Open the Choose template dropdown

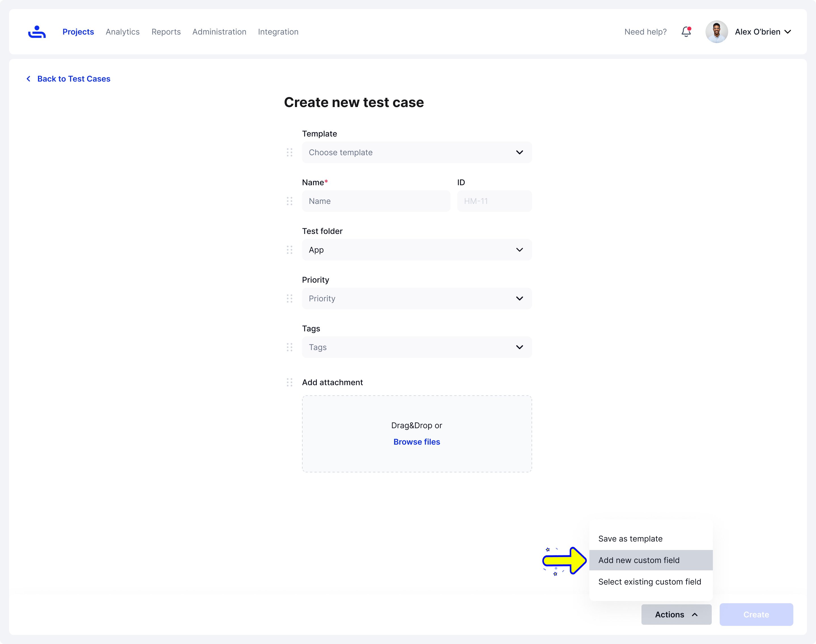click(417, 152)
